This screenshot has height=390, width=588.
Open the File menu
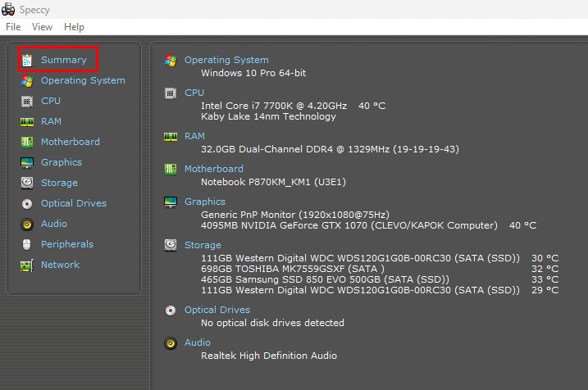click(x=13, y=27)
